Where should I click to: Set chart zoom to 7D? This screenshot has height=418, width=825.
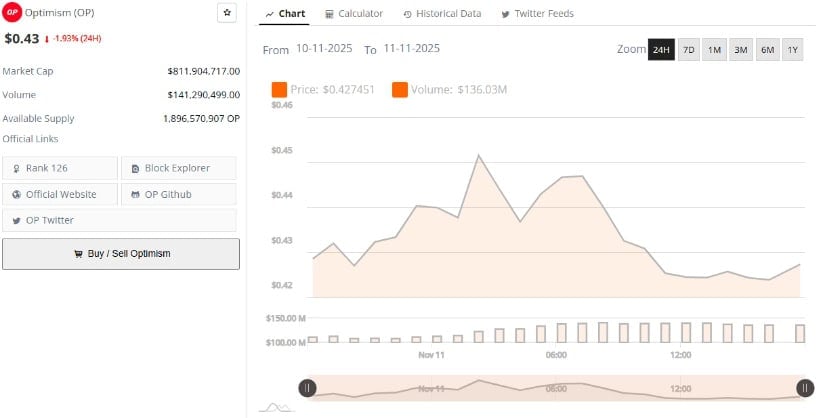(x=689, y=50)
